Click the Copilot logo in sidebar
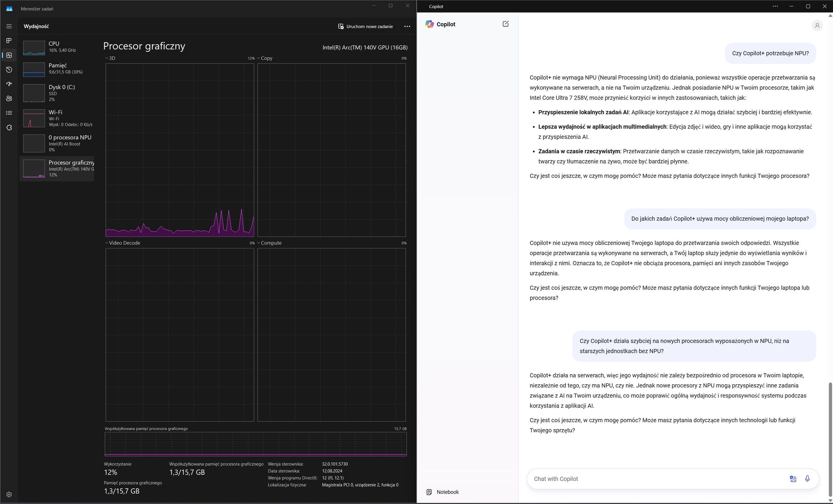The image size is (833, 504). (430, 24)
